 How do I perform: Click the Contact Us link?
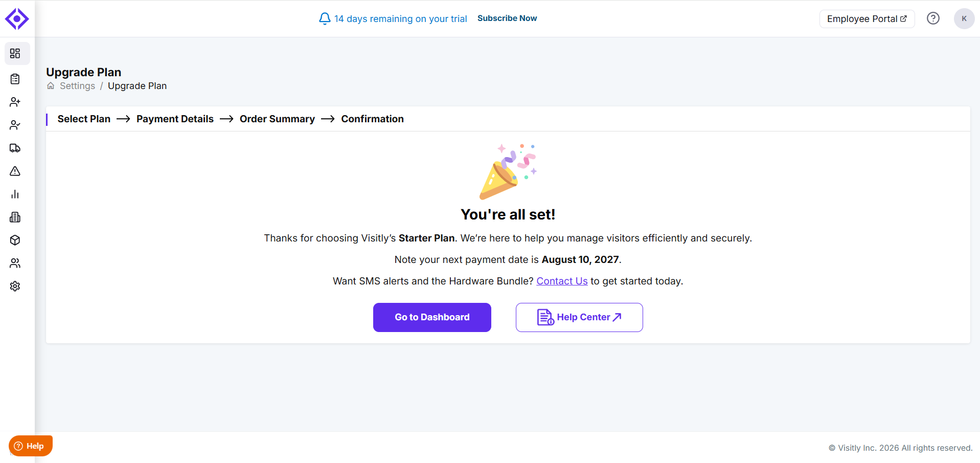click(562, 281)
